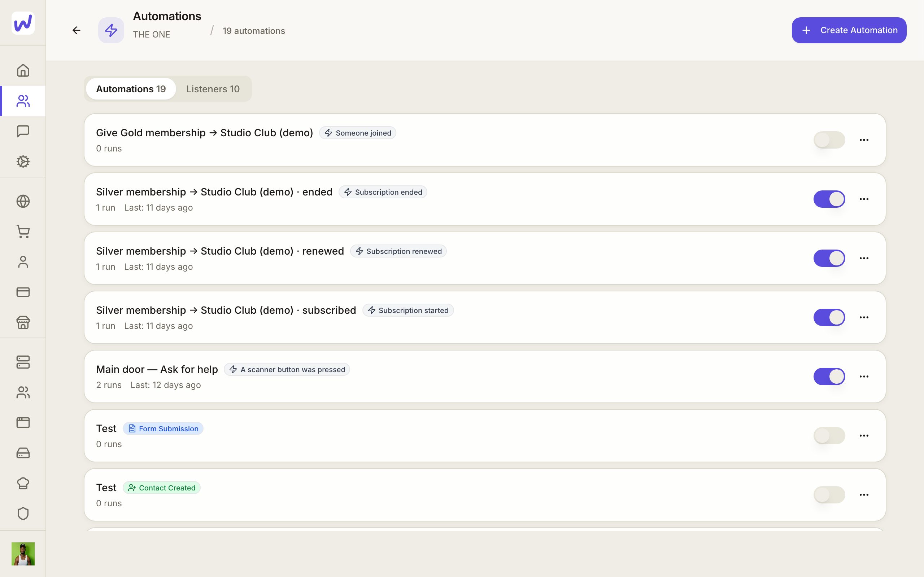Viewport: 924px width, 577px height.
Task: Open the globe website icon in sidebar
Action: 23,201
